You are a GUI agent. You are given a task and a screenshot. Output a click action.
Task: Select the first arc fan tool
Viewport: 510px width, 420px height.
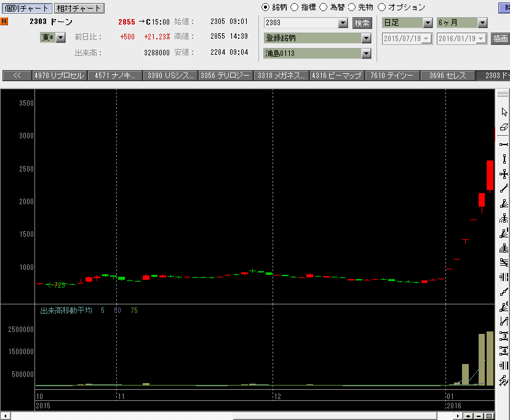tap(504, 218)
